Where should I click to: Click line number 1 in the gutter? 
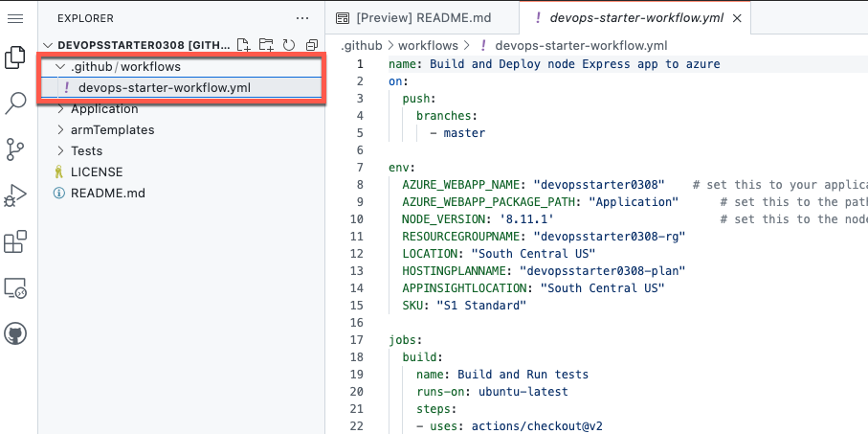[361, 64]
